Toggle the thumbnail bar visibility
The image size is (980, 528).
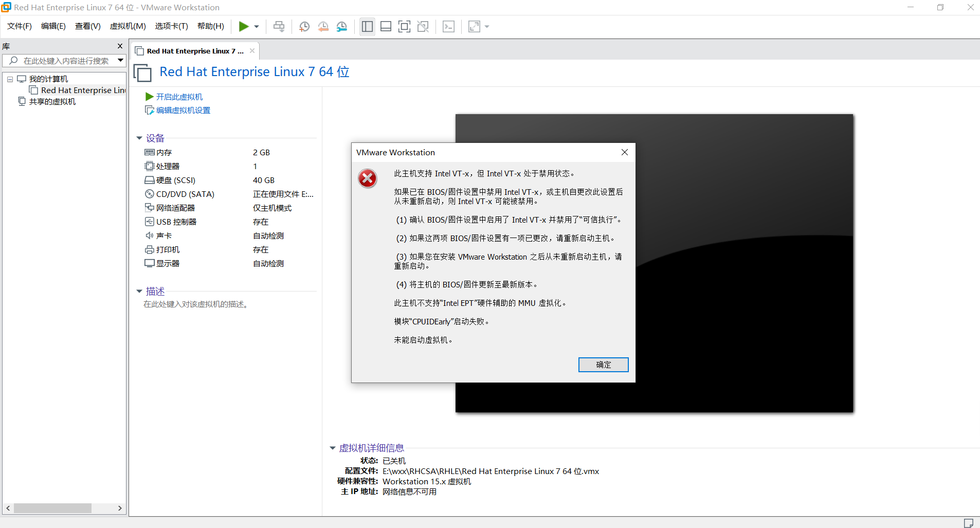click(386, 26)
